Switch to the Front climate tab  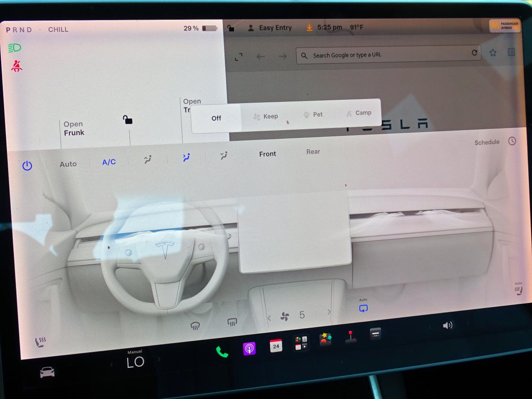pos(268,154)
